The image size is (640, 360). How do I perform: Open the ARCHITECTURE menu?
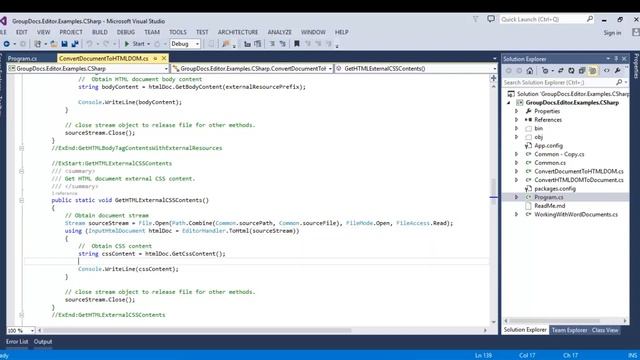pos(238,32)
